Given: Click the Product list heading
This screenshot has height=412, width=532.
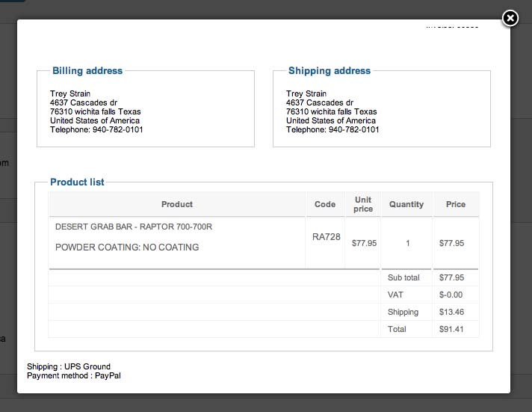Looking at the screenshot, I should pos(77,182).
